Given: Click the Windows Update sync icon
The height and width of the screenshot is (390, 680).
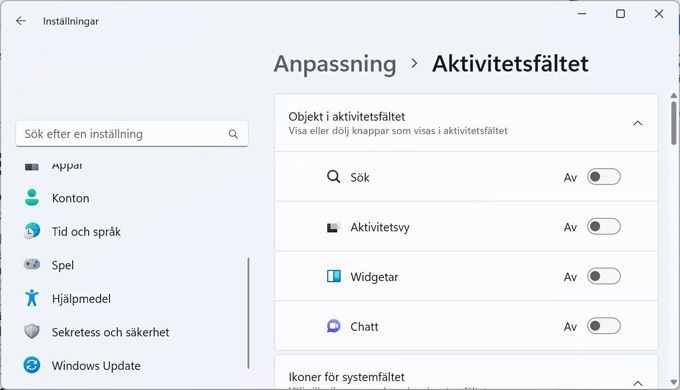Looking at the screenshot, I should [32, 365].
